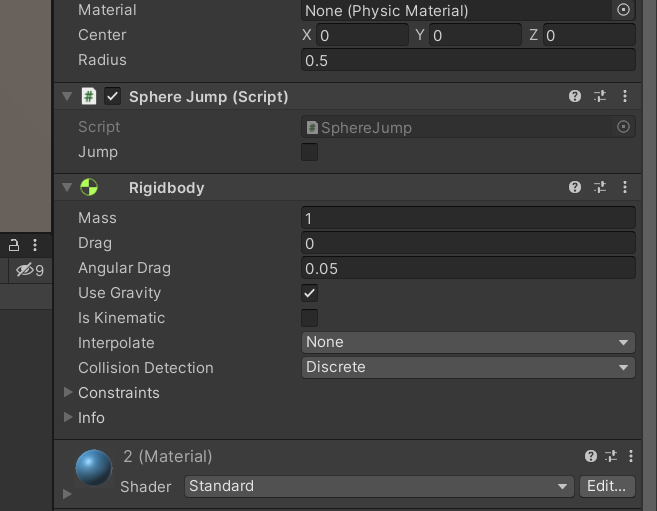Click the Collision Detection label
This screenshot has height=511, width=657.
(146, 368)
